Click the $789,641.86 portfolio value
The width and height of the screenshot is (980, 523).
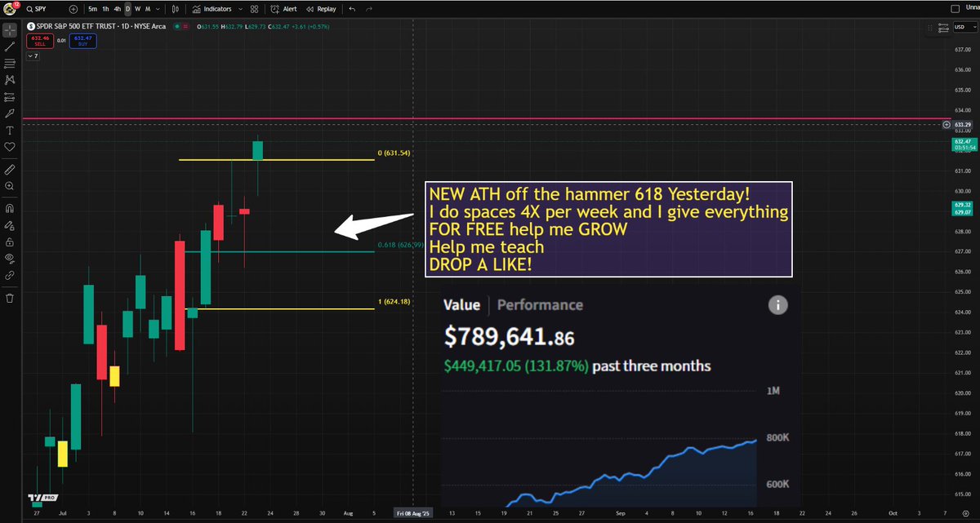[x=509, y=335]
